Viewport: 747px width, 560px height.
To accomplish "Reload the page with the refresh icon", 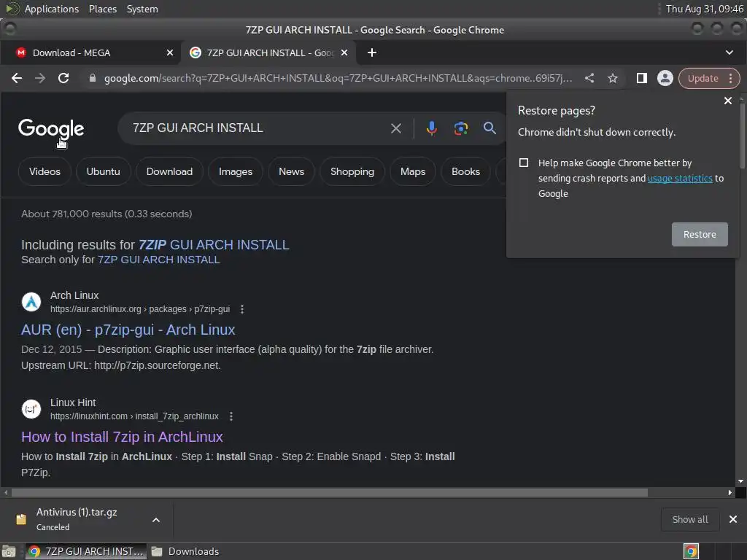I will [x=63, y=78].
